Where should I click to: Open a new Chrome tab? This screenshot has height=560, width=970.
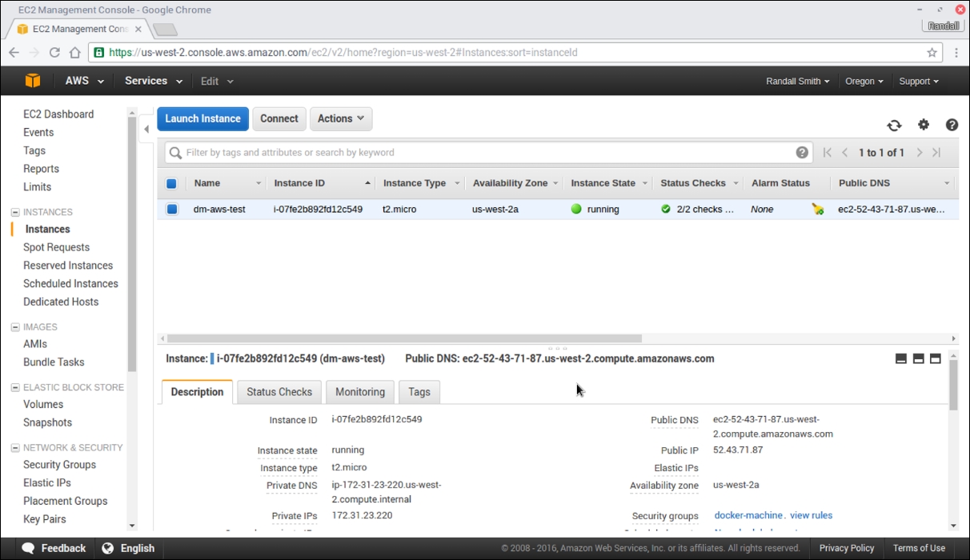[165, 30]
